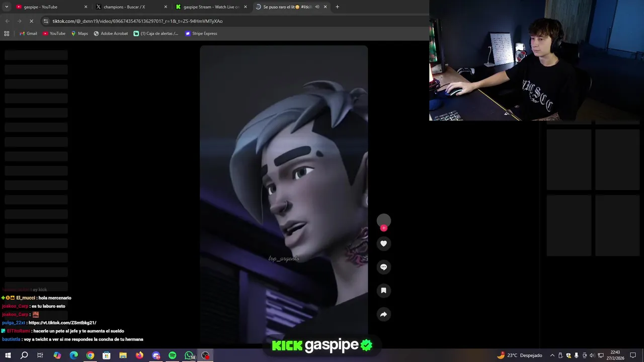
Task: Click the TikTok video player
Action: [284, 194]
